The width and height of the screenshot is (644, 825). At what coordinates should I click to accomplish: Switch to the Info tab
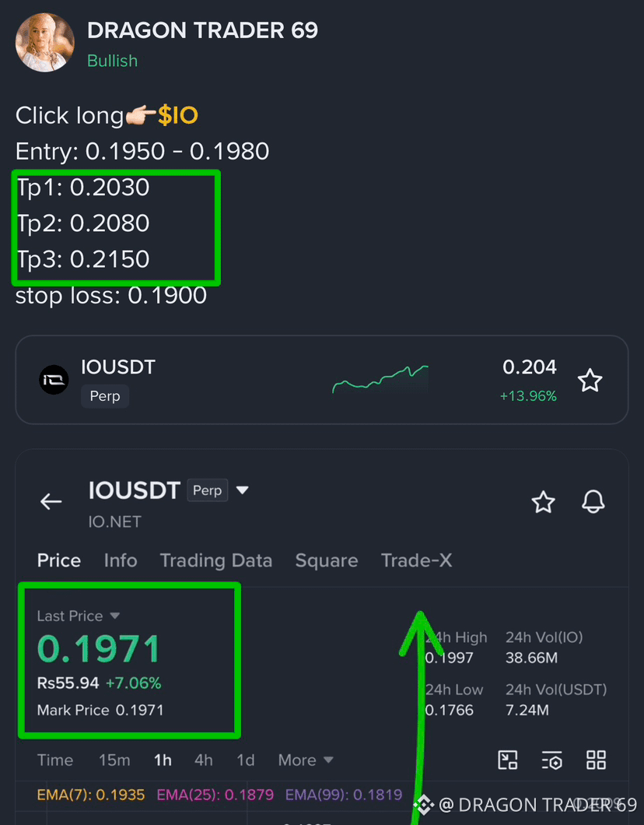(x=121, y=560)
